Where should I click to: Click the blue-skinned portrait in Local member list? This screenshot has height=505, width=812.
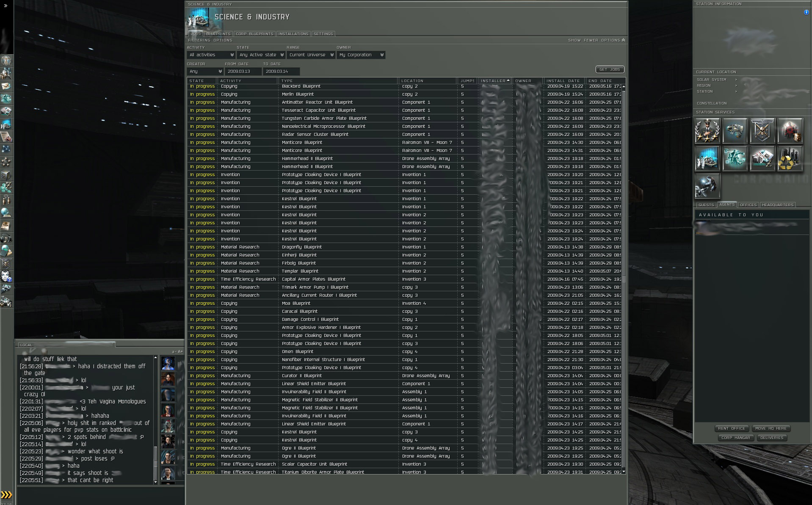[x=168, y=363]
